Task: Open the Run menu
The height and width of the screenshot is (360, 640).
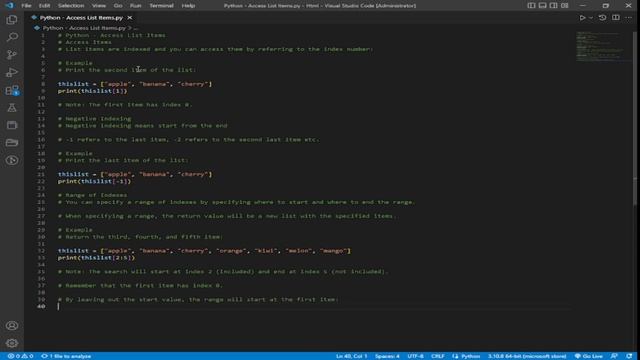Action: tap(135, 5)
